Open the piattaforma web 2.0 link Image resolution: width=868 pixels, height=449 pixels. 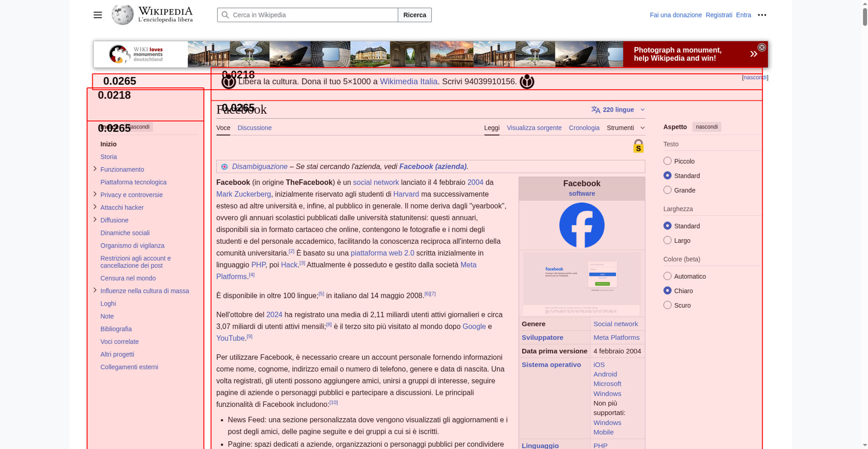382,253
